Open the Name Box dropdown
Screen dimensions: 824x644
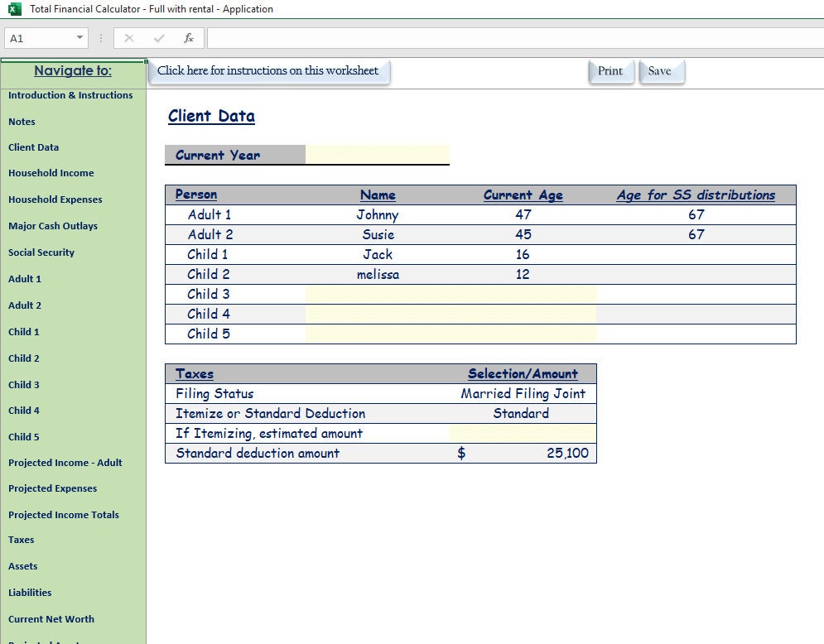pos(78,37)
